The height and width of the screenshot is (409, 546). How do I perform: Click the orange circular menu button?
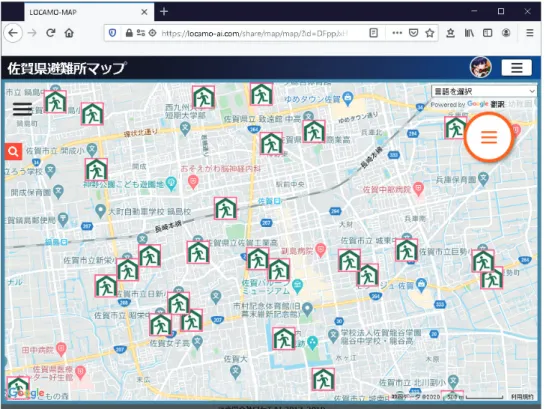[489, 137]
